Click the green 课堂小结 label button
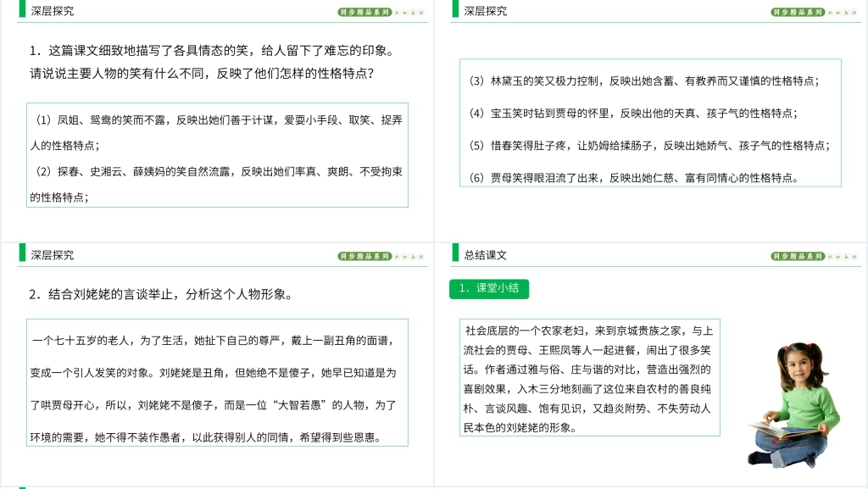This screenshot has height=489, width=868. tap(489, 289)
